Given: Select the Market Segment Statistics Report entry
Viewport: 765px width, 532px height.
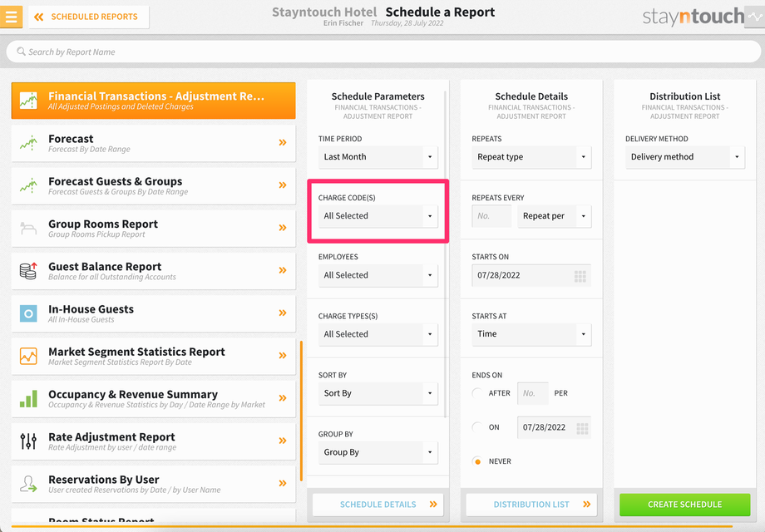Looking at the screenshot, I should tap(153, 356).
